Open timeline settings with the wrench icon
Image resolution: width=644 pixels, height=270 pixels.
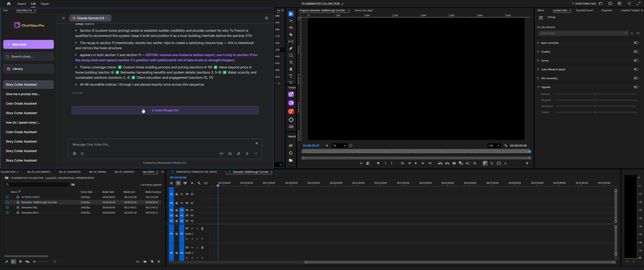click(199, 183)
